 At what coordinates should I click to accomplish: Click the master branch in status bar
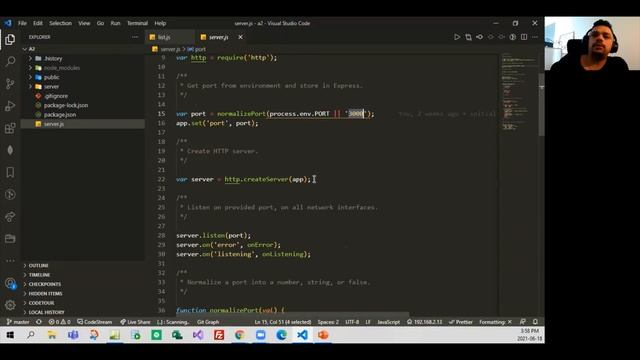18,322
